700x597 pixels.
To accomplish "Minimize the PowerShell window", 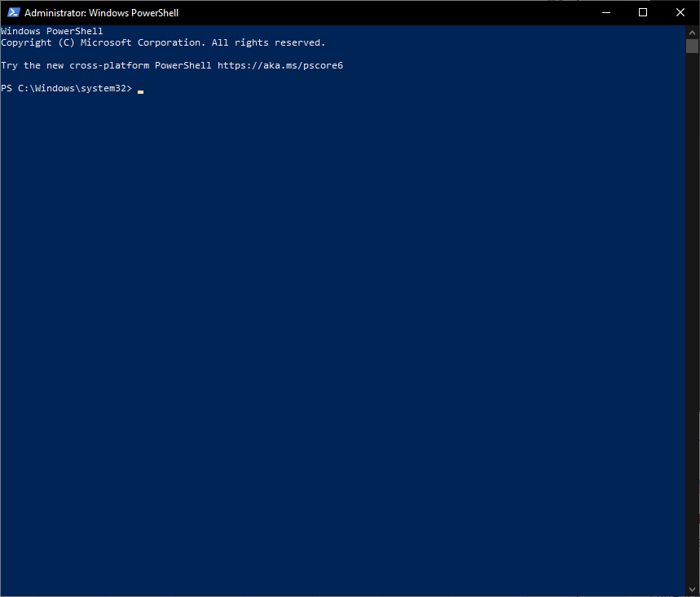I will (605, 12).
